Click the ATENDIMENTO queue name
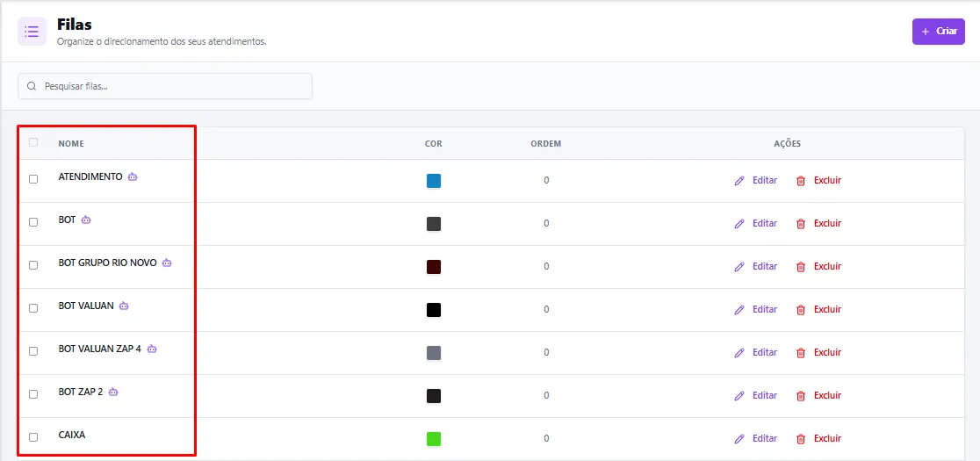980x461 pixels. click(90, 176)
